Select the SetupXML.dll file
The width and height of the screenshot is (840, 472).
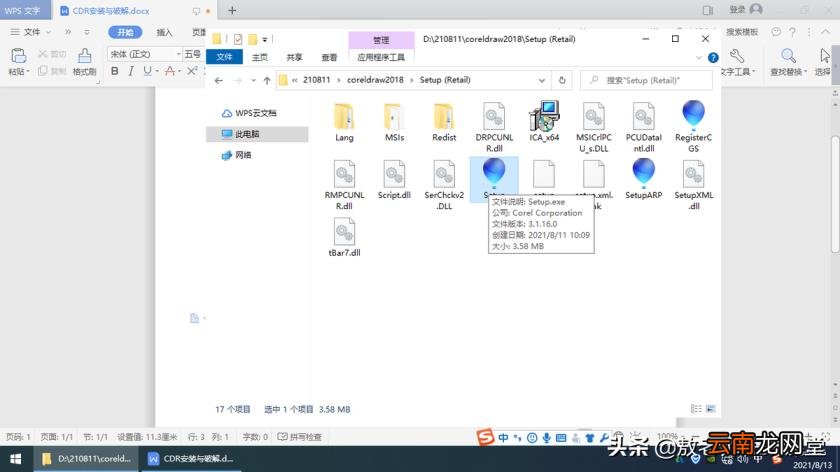click(693, 185)
